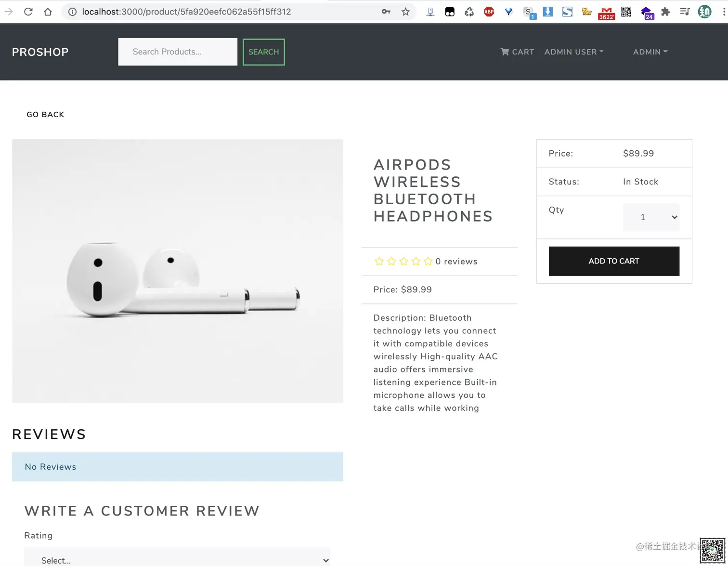Open saved passwords key icon
The height and width of the screenshot is (566, 728).
click(386, 12)
